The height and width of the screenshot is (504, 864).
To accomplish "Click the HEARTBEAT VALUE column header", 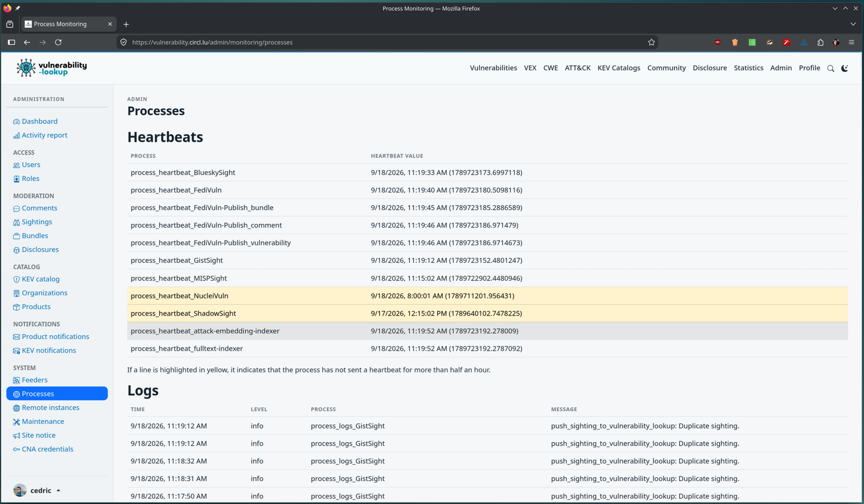I will point(397,156).
